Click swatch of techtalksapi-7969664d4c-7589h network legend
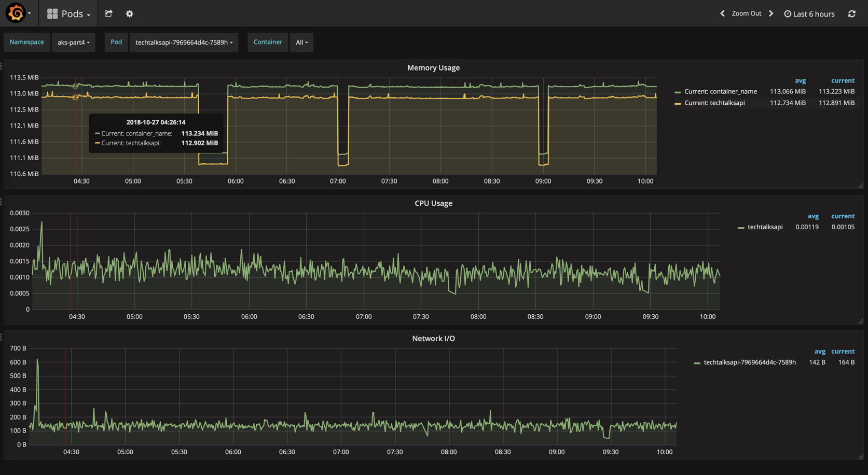 (697, 362)
